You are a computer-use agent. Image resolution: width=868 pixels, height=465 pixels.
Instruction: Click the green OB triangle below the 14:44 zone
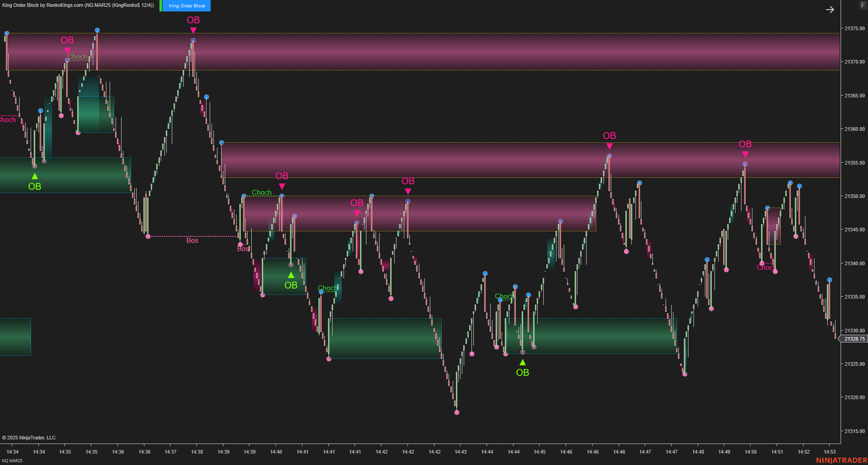(x=523, y=362)
